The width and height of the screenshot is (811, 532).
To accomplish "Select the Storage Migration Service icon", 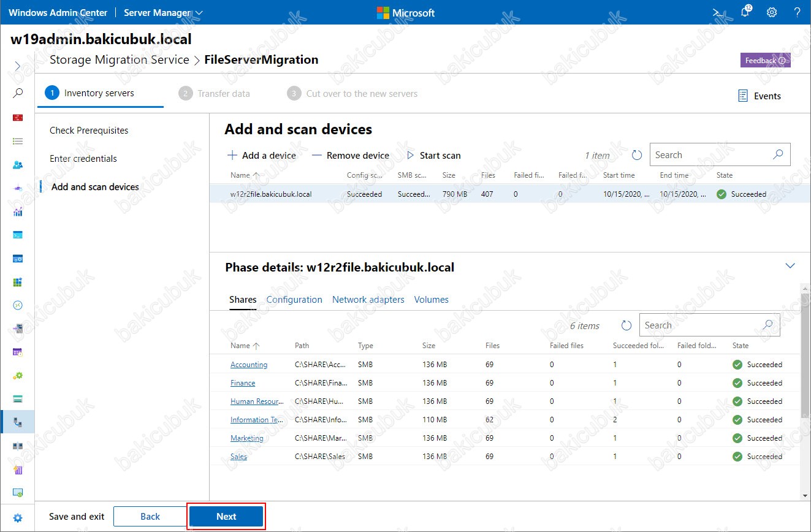I will tap(18, 422).
